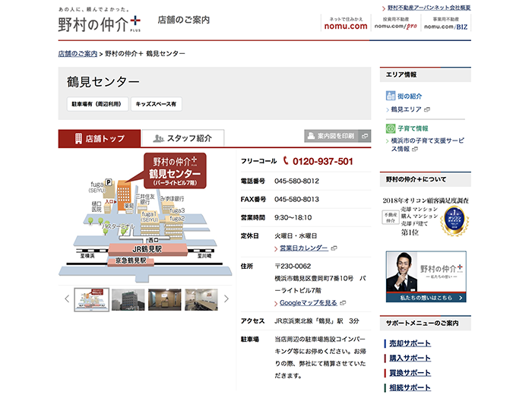Open the 売却サポート menu link
532x398 pixels.
point(410,343)
